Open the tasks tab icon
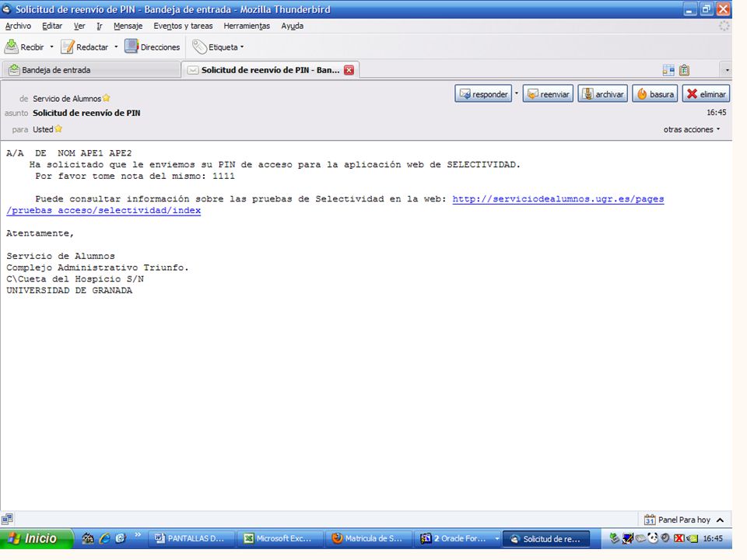 tap(685, 71)
